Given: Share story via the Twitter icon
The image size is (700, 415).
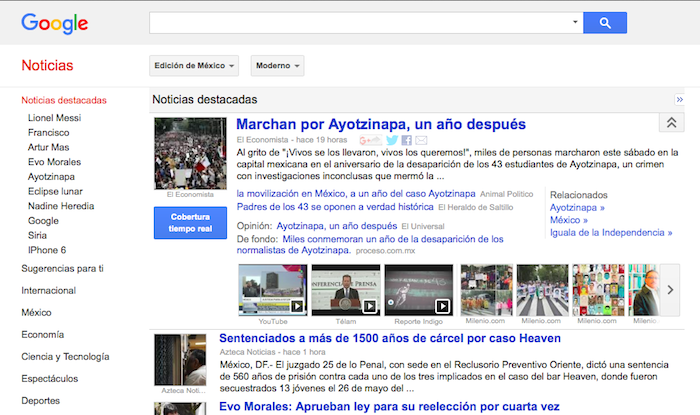Looking at the screenshot, I should (392, 141).
